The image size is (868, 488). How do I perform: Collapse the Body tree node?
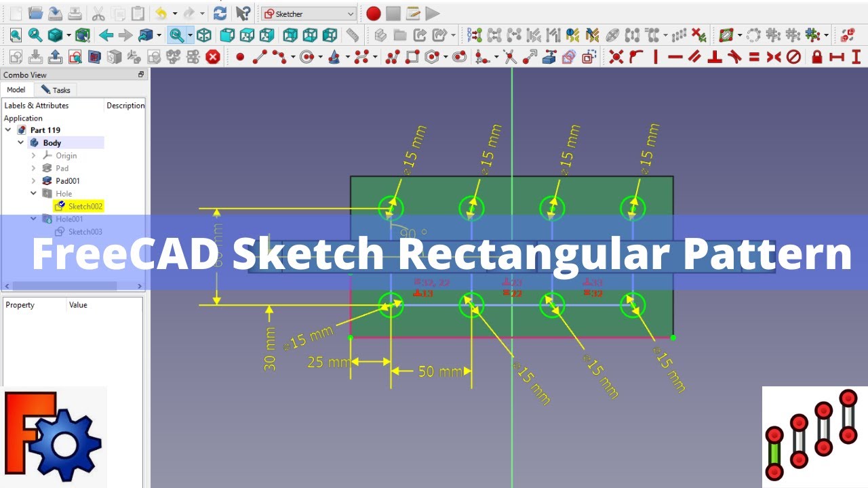(x=21, y=143)
